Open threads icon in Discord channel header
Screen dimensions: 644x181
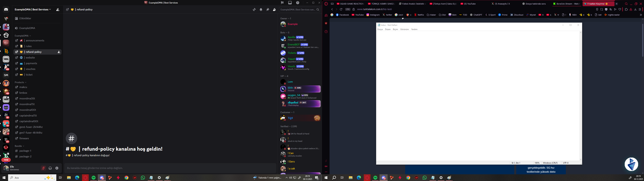click(x=254, y=10)
